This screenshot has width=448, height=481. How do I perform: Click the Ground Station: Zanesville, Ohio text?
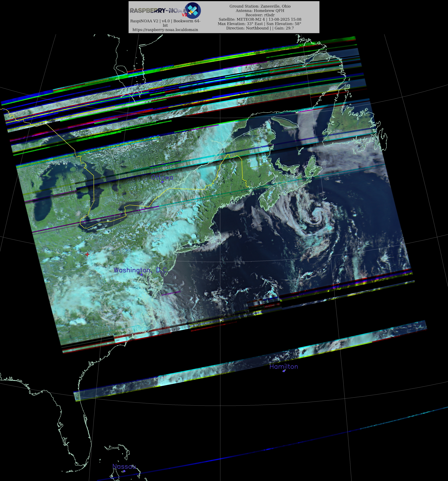coord(260,6)
